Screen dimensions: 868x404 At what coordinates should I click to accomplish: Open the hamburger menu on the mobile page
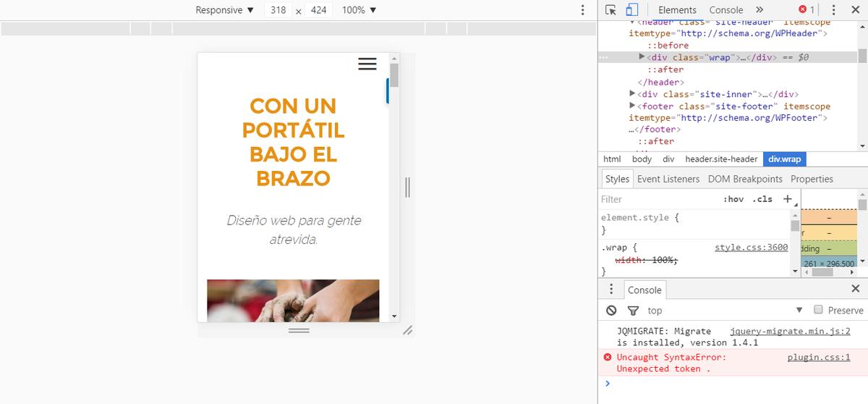[x=367, y=64]
